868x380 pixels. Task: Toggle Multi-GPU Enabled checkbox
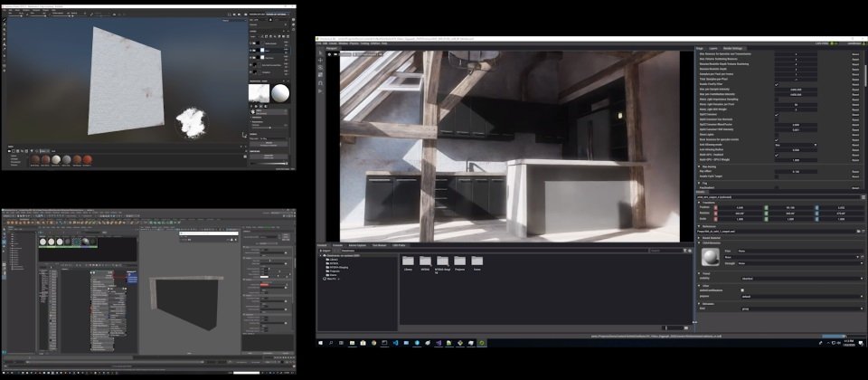pyautogui.click(x=777, y=155)
